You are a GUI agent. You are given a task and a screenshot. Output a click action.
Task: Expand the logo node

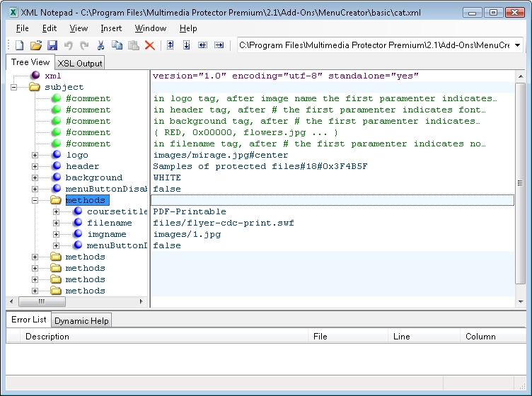click(35, 156)
